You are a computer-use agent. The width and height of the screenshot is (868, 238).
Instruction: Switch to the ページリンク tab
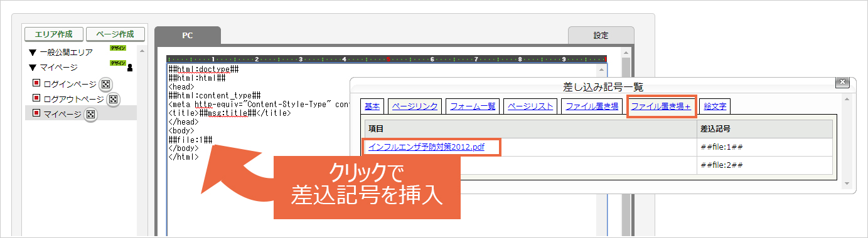(415, 106)
